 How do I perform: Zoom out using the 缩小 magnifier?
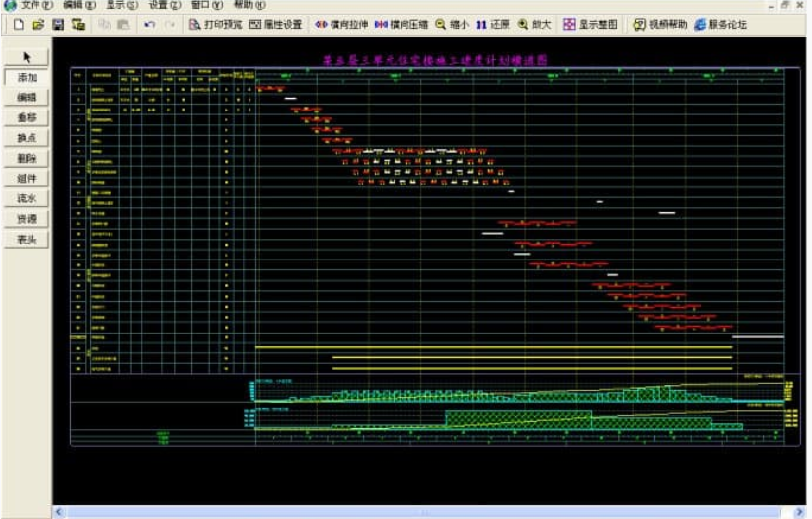click(453, 24)
